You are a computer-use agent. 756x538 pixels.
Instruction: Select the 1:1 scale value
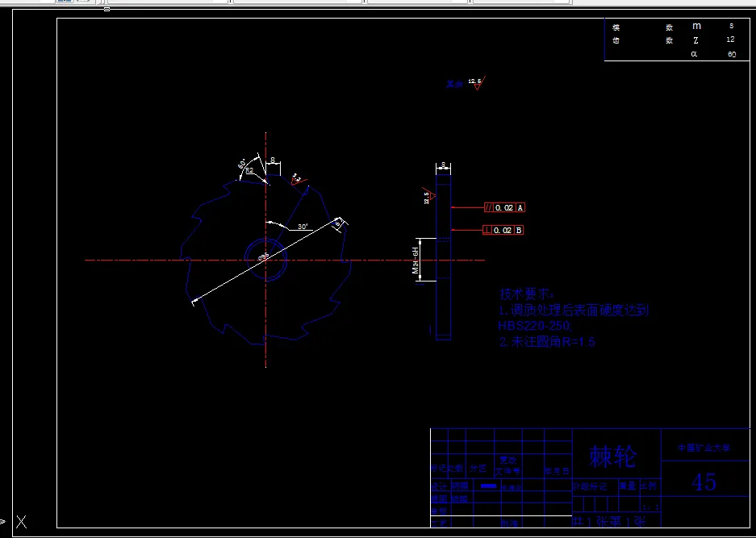[650, 507]
